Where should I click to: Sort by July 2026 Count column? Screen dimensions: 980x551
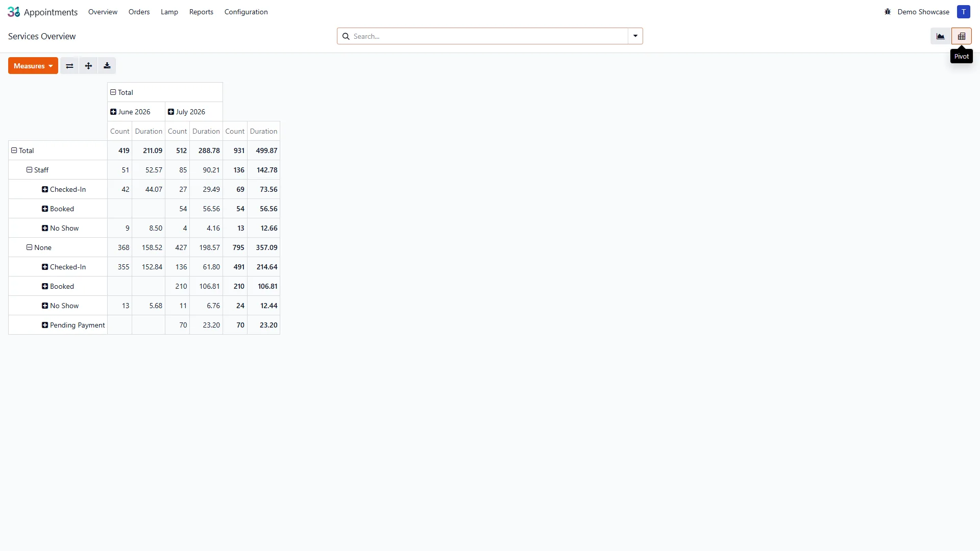[x=178, y=131]
